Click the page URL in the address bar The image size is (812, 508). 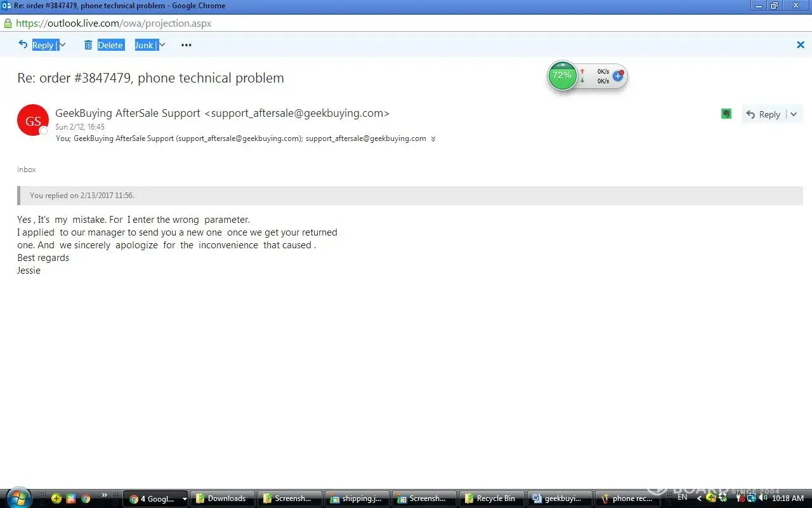[x=114, y=23]
